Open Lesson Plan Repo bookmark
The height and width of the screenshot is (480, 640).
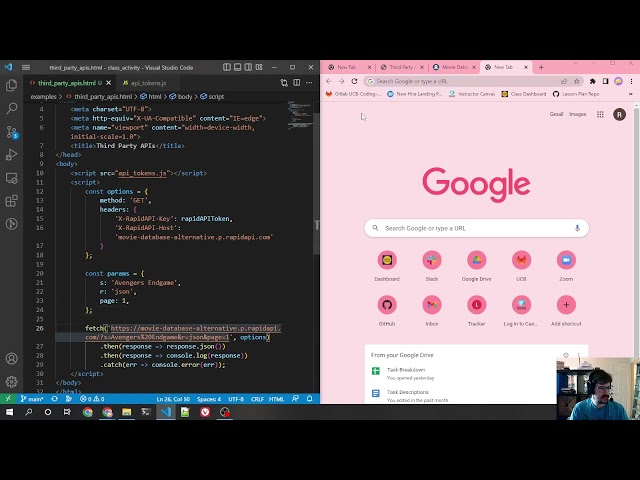(x=576, y=94)
